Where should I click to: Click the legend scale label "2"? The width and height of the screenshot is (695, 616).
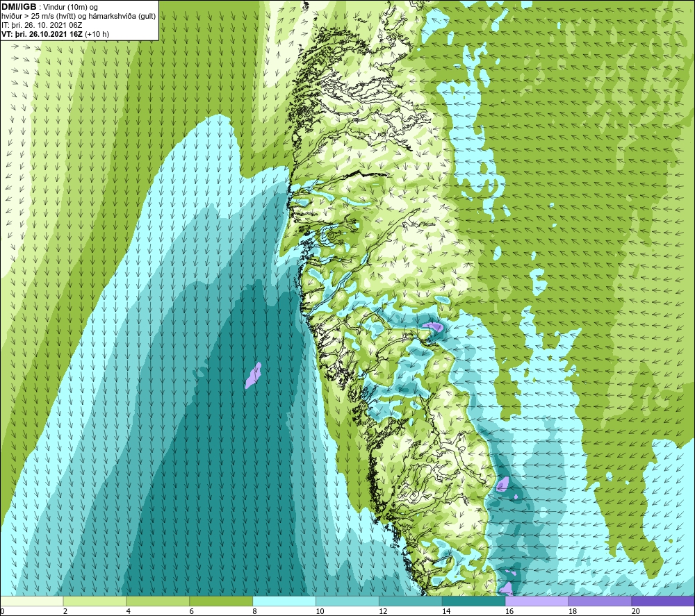[x=65, y=612]
